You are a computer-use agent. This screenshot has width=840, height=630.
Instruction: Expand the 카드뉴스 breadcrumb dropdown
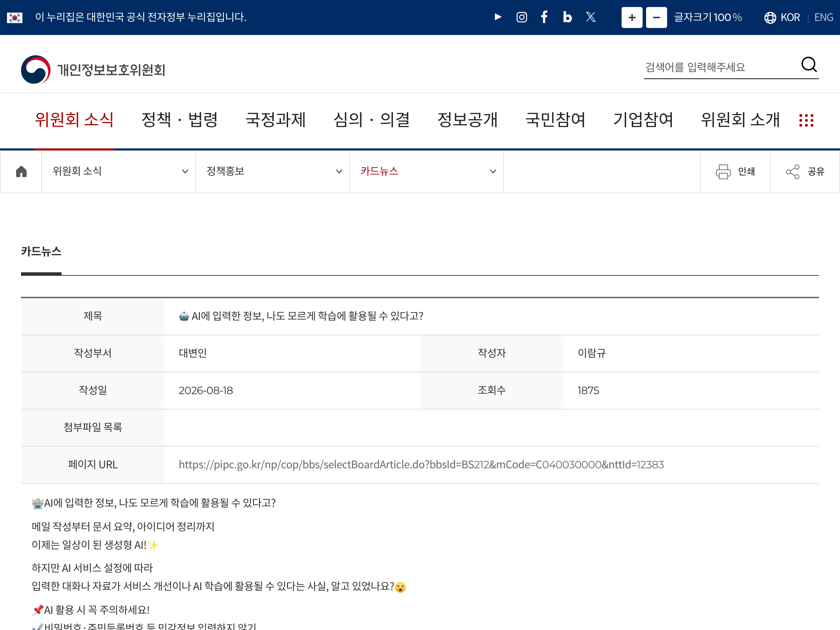pyautogui.click(x=426, y=171)
